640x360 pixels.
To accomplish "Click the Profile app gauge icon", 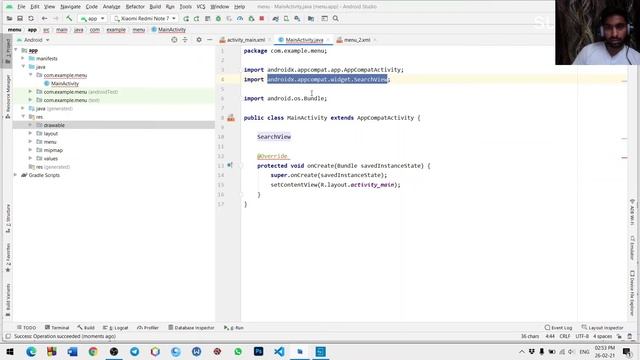I will click(x=240, y=18).
